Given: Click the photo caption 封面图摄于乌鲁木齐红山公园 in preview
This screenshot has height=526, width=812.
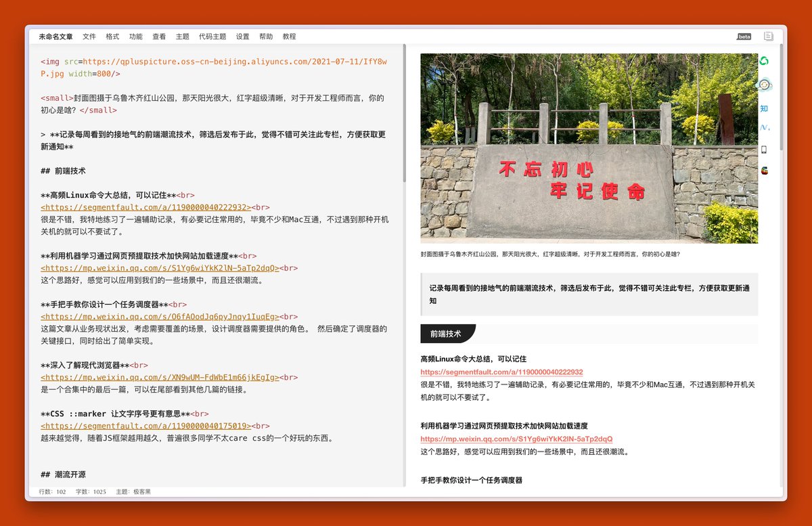Looking at the screenshot, I should [x=550, y=255].
